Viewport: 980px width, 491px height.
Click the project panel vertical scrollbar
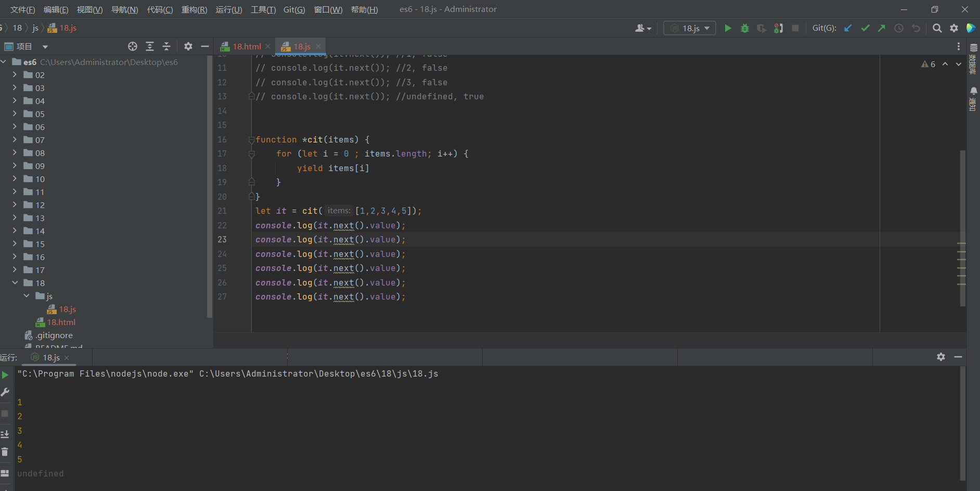click(x=210, y=187)
